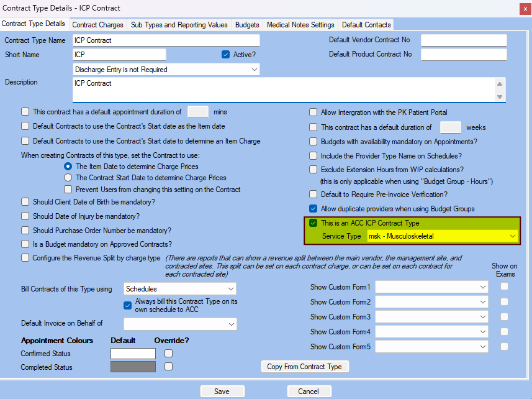Viewport: 532px width, 399px height.
Task: Click the default duration weeks field
Action: (x=451, y=127)
